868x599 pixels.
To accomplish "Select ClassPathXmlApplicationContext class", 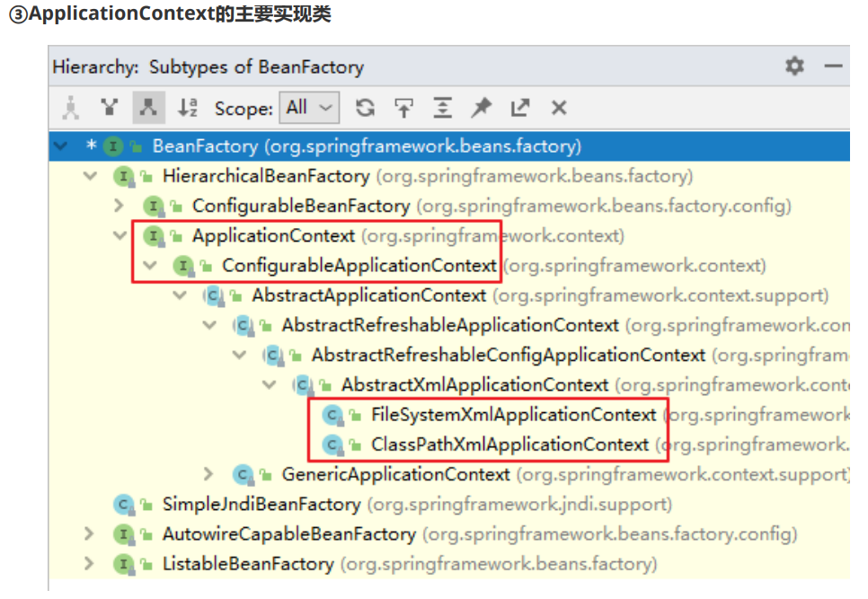I will (449, 445).
